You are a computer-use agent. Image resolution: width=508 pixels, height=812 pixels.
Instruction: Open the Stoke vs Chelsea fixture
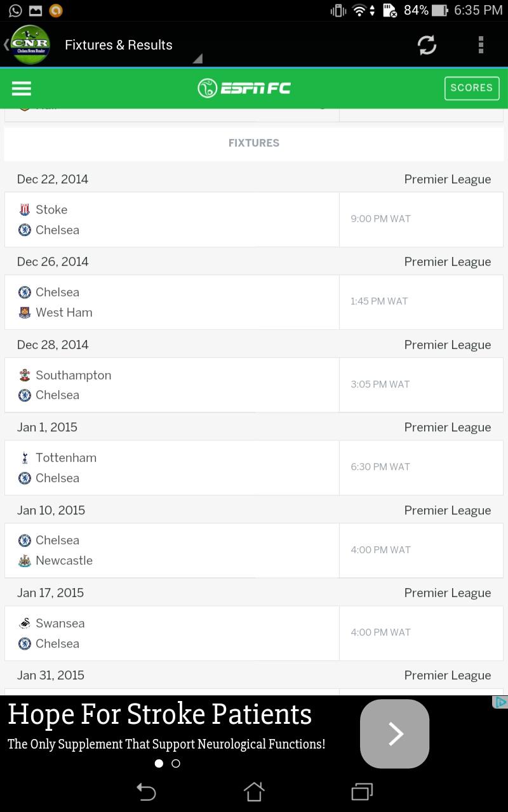pyautogui.click(x=254, y=219)
